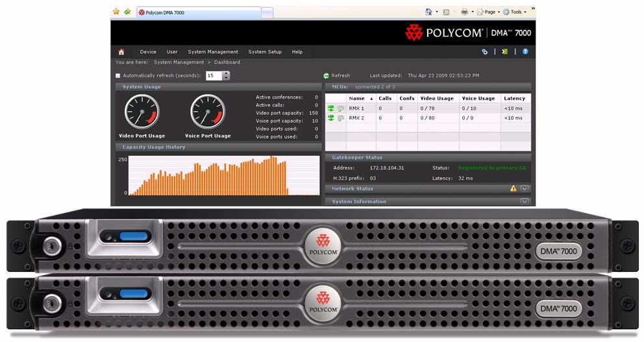Click the System Usage panel header
Image resolution: width=644 pixels, height=342 pixels.
(x=219, y=86)
